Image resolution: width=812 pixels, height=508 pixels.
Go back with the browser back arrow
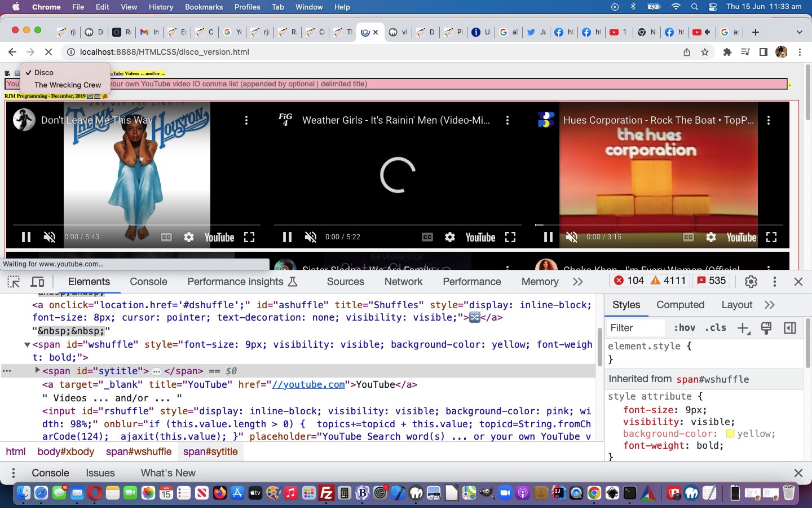pyautogui.click(x=12, y=52)
